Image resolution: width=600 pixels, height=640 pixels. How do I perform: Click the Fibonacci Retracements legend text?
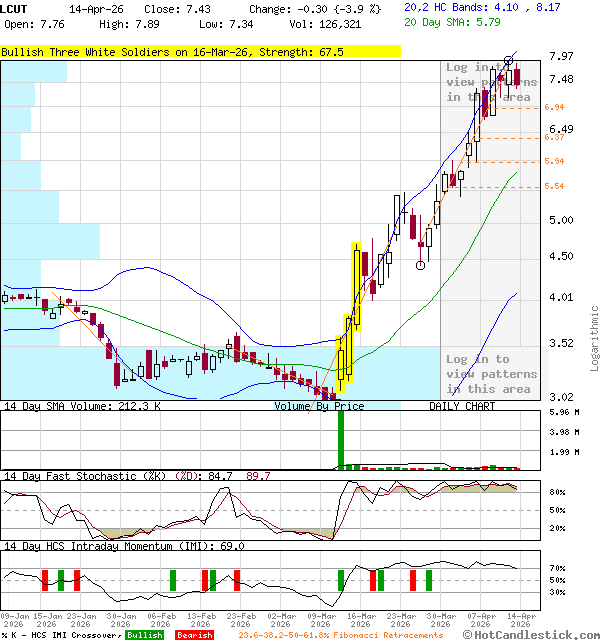tap(340, 635)
